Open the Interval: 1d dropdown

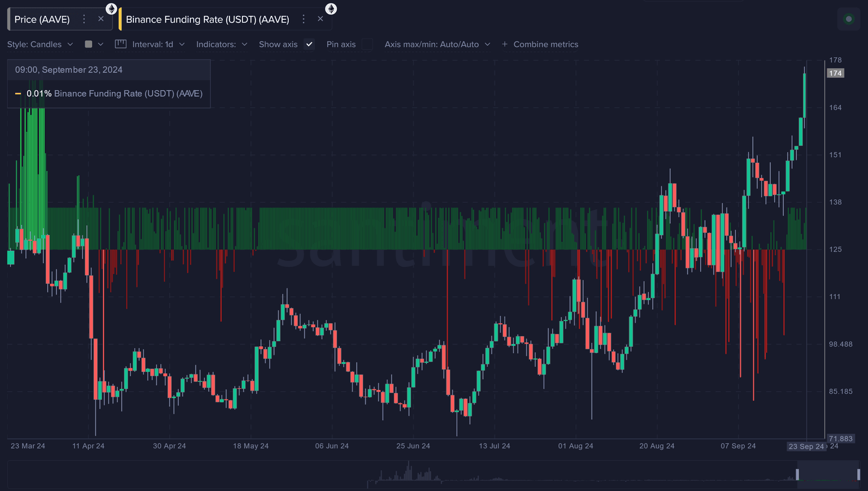158,44
